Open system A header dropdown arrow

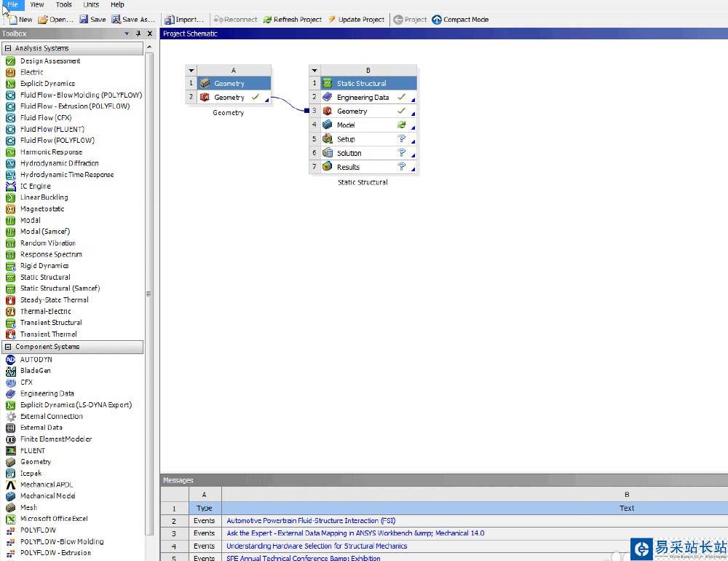[191, 70]
